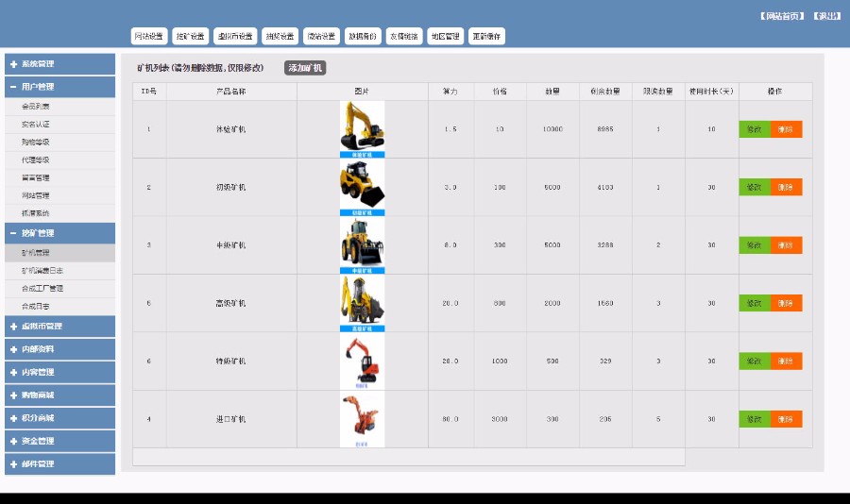Click the 初级矿机 skid loader image
850x504 pixels.
pos(362,187)
